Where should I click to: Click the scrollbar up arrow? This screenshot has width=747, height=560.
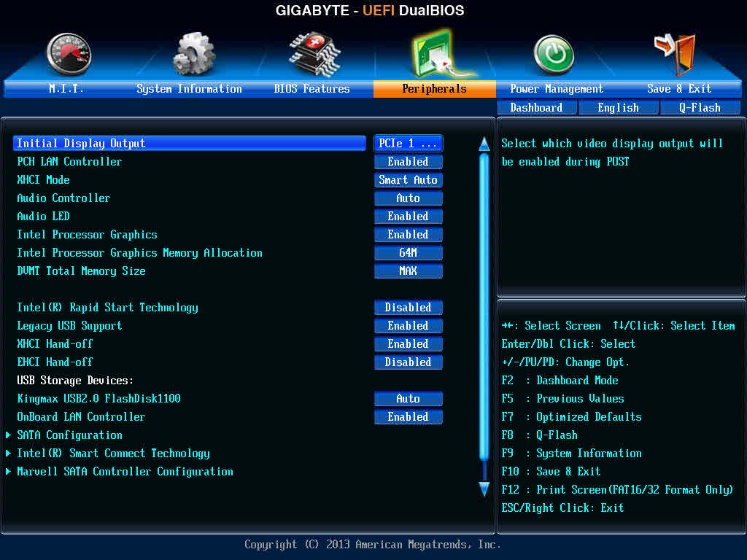pos(484,144)
